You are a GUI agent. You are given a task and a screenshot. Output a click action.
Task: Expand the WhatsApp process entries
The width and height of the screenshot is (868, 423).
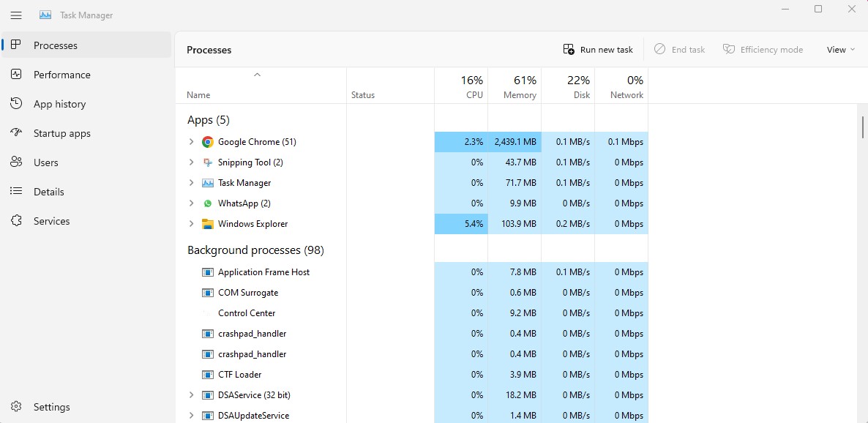(192, 203)
